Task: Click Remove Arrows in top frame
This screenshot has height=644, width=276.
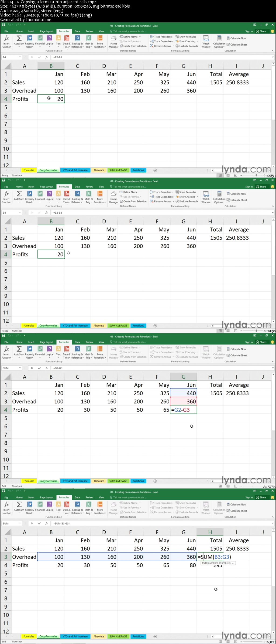Action: (x=161, y=46)
